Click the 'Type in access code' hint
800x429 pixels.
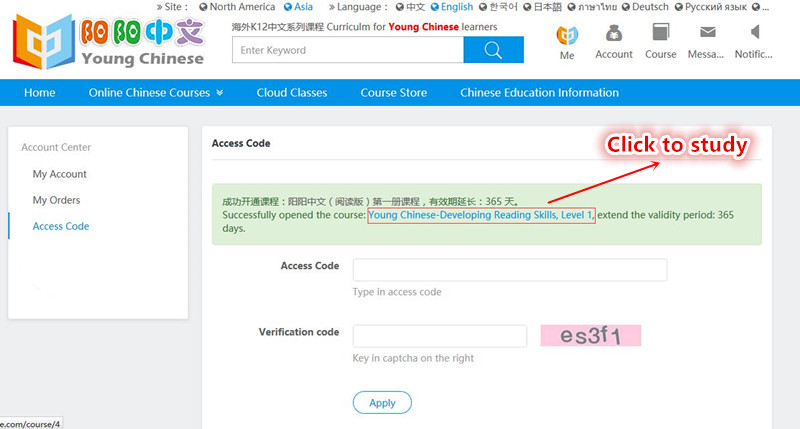(x=397, y=292)
